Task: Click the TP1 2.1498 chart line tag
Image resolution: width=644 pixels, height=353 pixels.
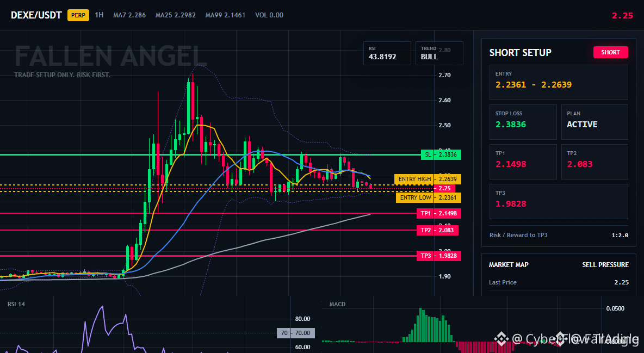Action: pyautogui.click(x=438, y=213)
